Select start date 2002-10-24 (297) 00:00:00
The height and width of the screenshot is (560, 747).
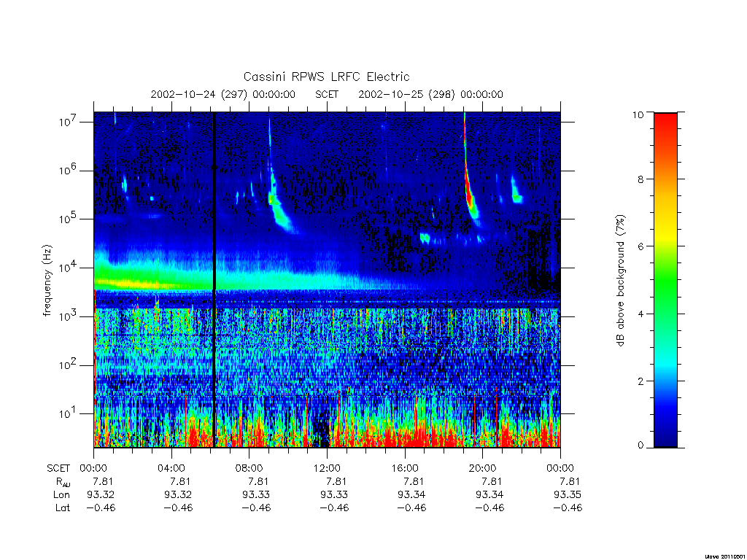pos(223,94)
